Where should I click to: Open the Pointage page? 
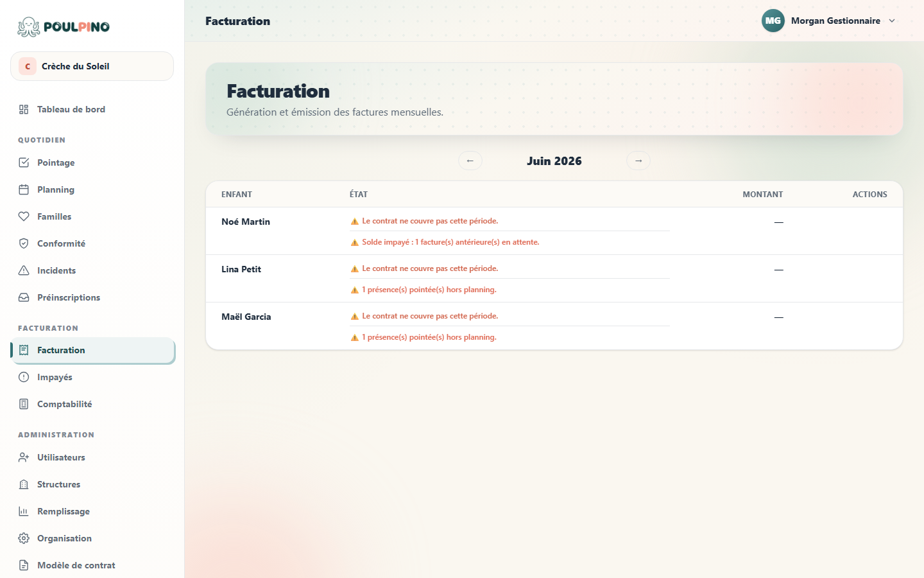92,162
